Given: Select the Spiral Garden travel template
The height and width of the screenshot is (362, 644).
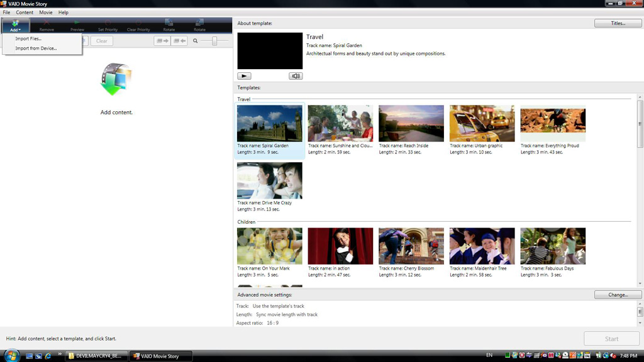Looking at the screenshot, I should pos(269,129).
